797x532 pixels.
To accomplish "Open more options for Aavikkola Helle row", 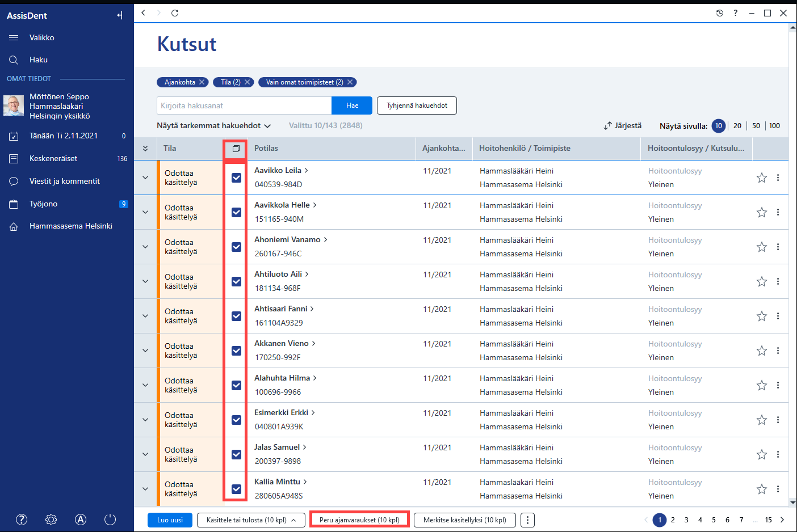I will (x=778, y=212).
